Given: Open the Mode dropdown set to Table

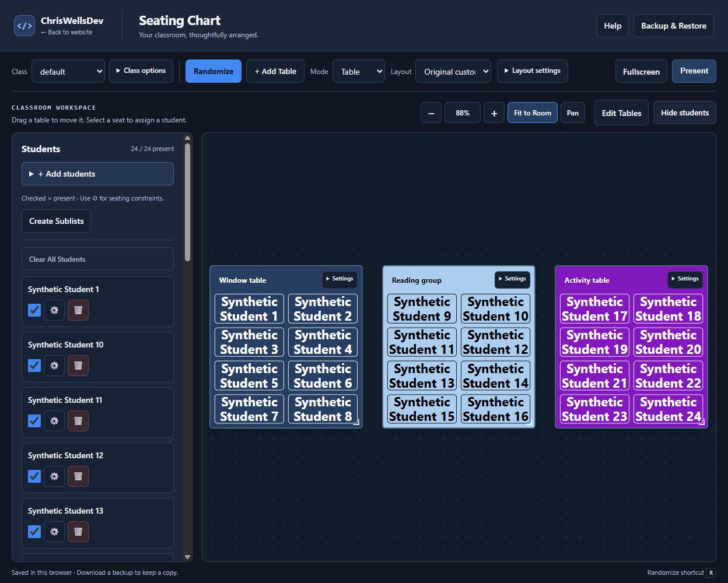Looking at the screenshot, I should click(359, 72).
